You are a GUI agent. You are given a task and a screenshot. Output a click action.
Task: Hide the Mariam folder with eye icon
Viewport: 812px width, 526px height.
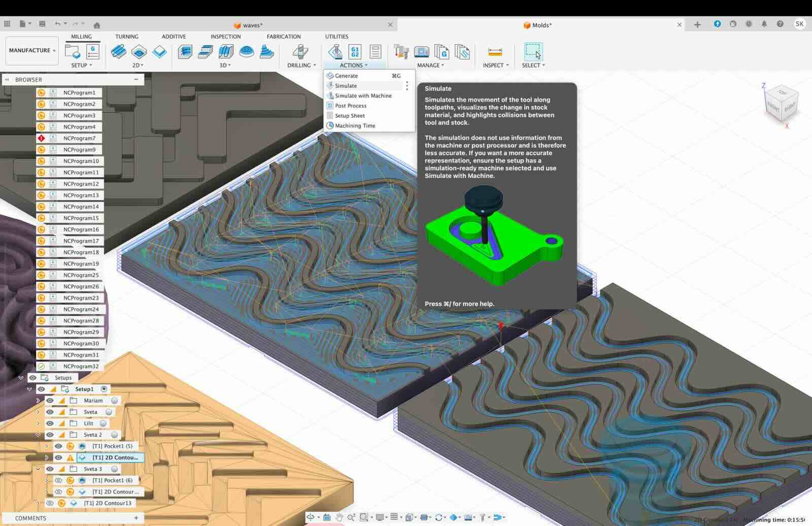tap(50, 401)
